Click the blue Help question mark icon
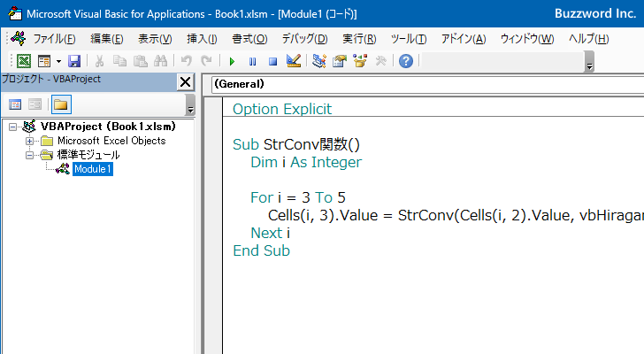The height and width of the screenshot is (354, 644). click(x=406, y=61)
